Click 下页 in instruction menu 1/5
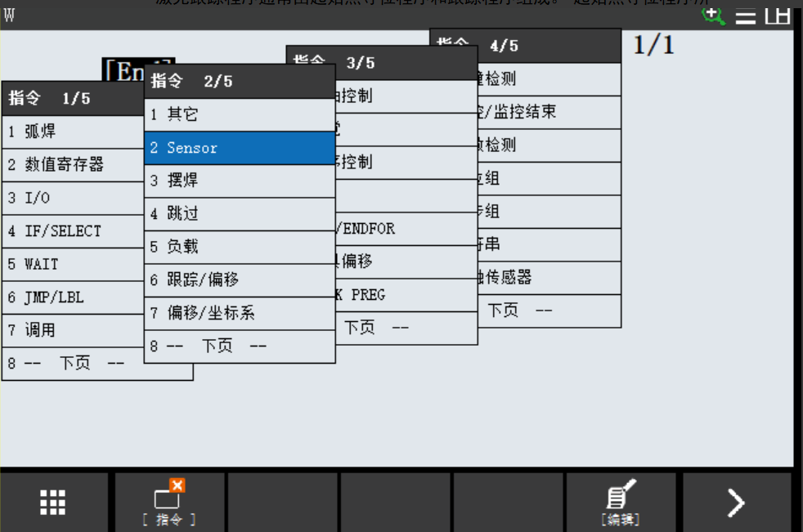Viewport: 803px width, 532px height. (74, 364)
